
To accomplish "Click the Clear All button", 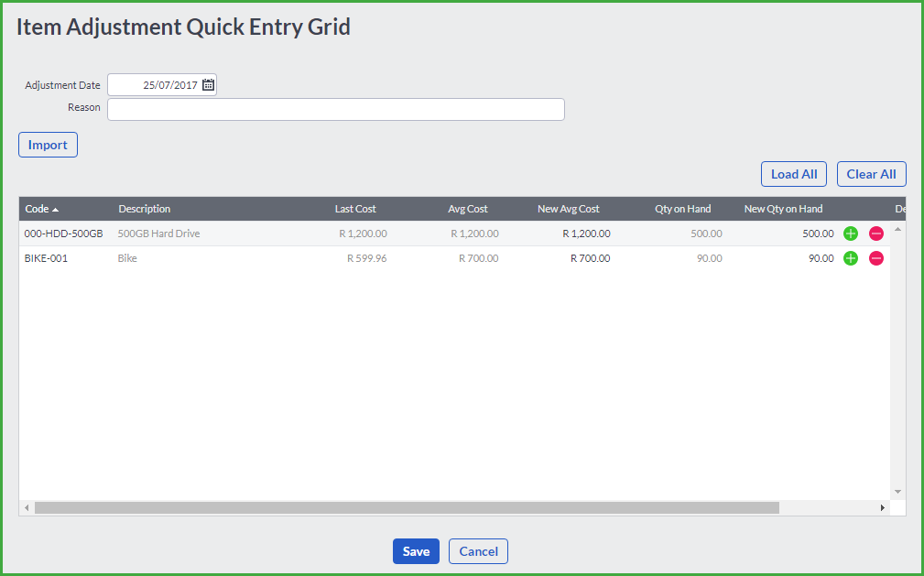I will 872,174.
